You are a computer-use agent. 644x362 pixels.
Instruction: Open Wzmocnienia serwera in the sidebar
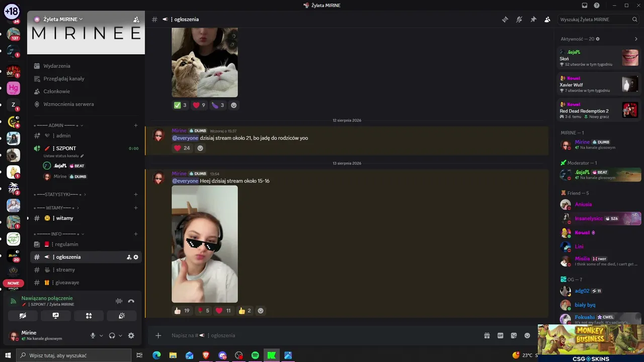click(x=86, y=104)
